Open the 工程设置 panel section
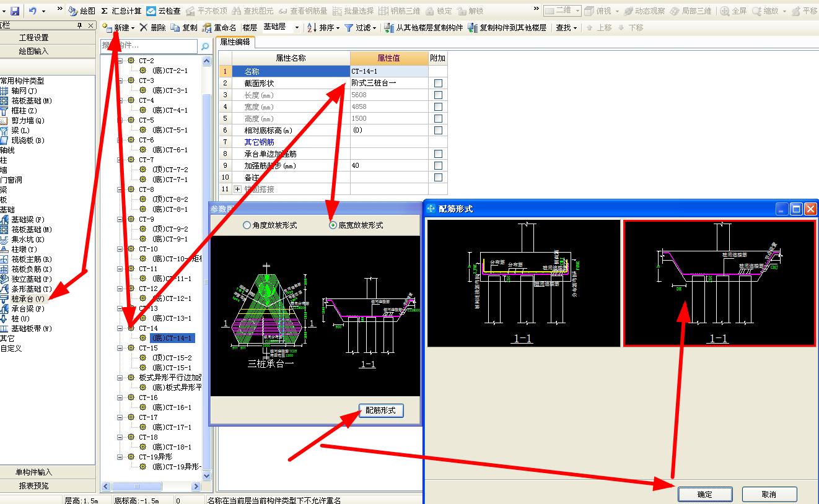Viewport: 819px width, 504px height. tap(33, 38)
